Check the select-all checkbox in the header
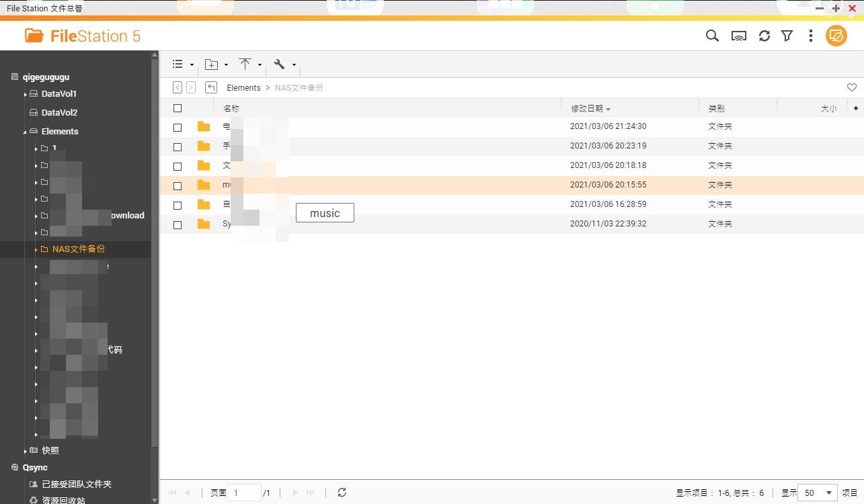 click(178, 108)
